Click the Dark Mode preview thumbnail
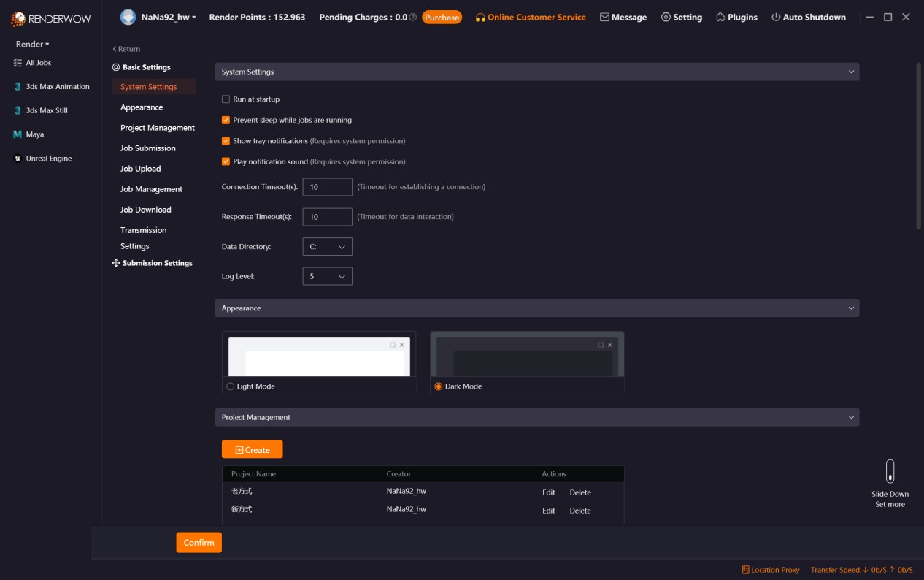The width and height of the screenshot is (924, 580). [527, 356]
